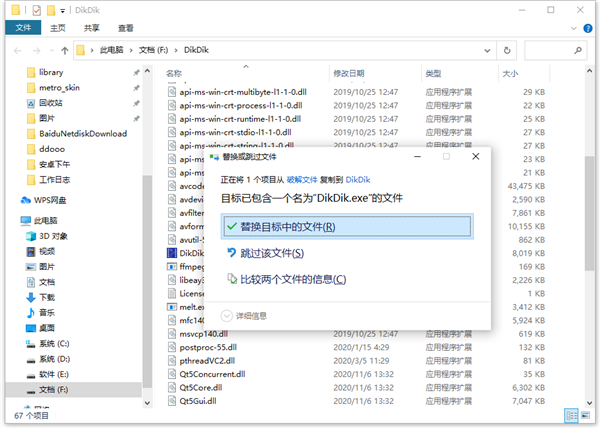
Task: Minimize the 替换或跳过文件 dialog
Action: coord(417,156)
